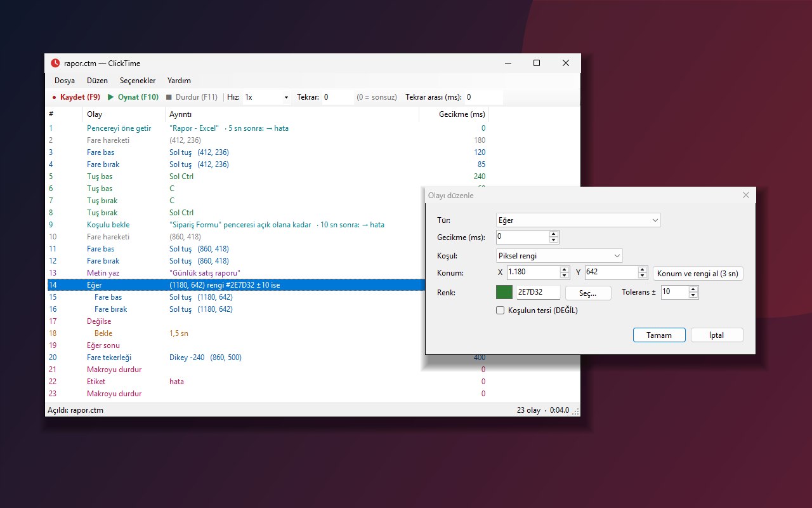
Task: Decrease Gecikme value with the down arrow
Action: pyautogui.click(x=554, y=240)
